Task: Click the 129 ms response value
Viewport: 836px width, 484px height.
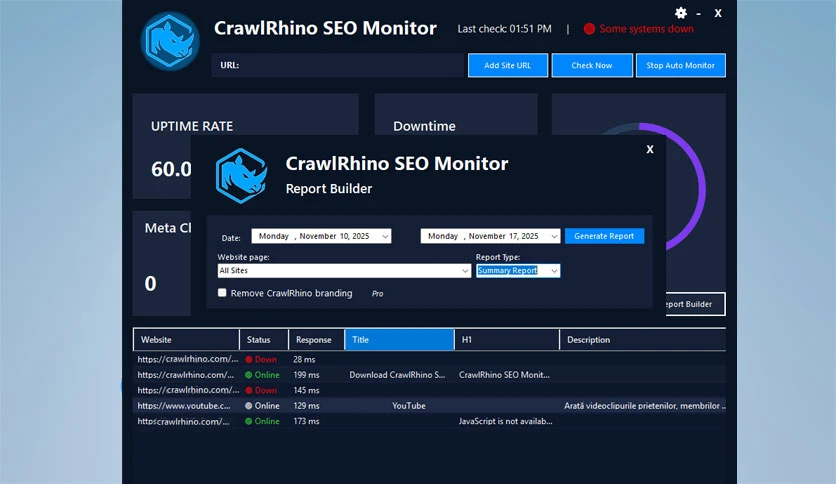Action: tap(306, 406)
